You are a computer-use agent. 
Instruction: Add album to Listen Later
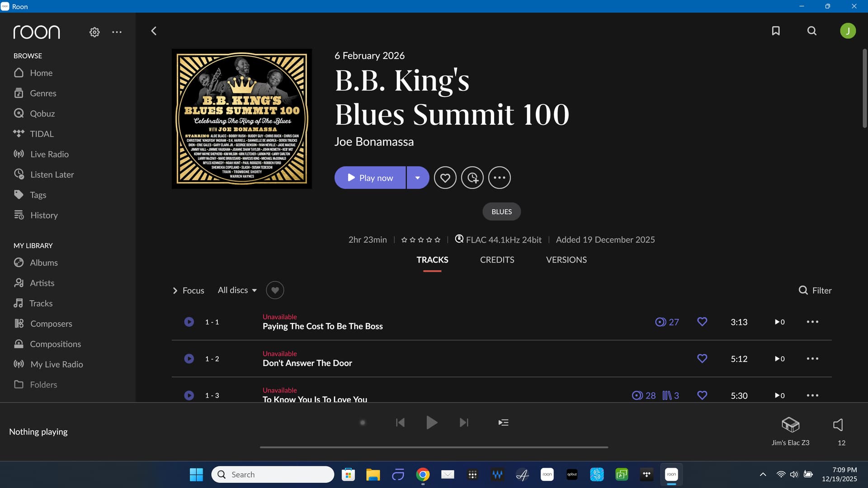pyautogui.click(x=472, y=178)
